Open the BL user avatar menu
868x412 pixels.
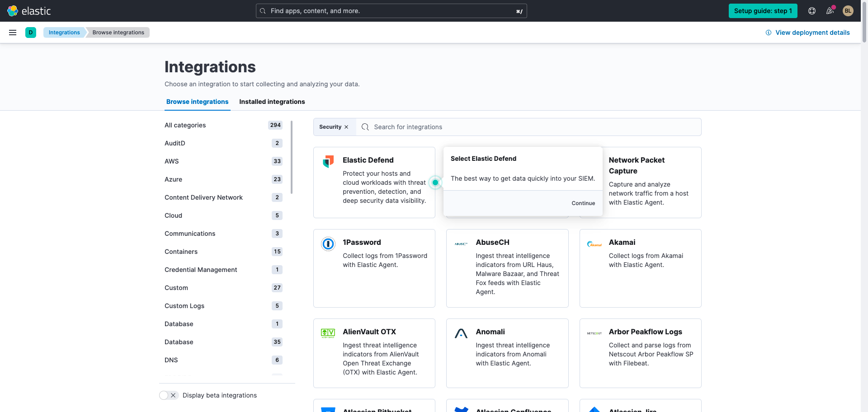848,11
